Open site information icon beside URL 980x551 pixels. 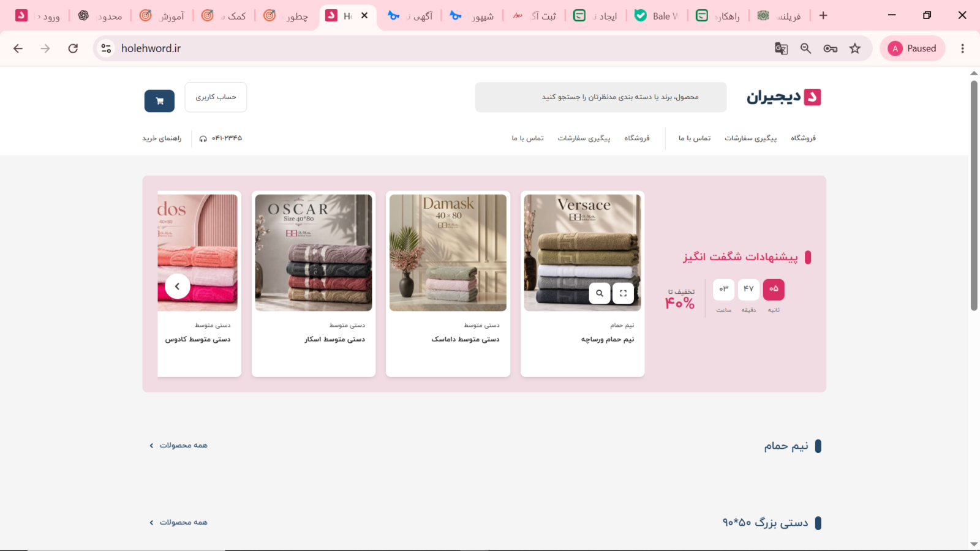coord(106,48)
